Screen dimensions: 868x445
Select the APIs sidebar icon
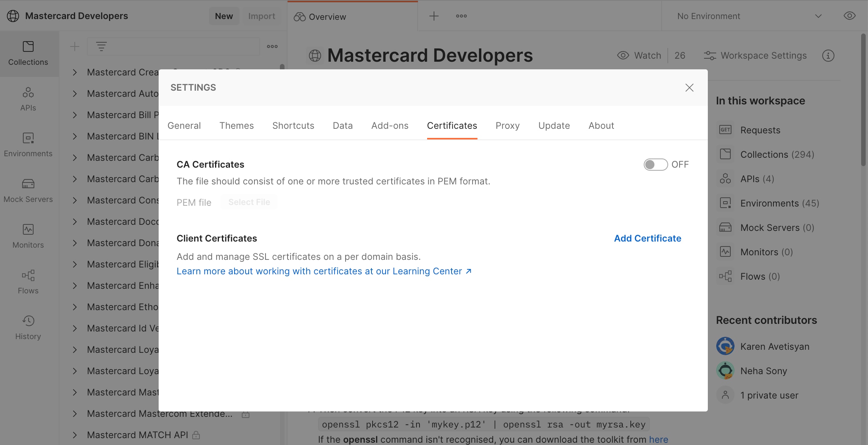(28, 99)
